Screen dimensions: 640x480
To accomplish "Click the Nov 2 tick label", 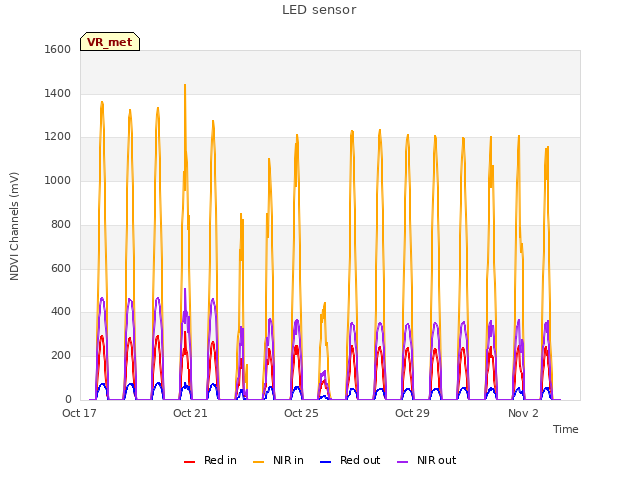I will 523,413.
